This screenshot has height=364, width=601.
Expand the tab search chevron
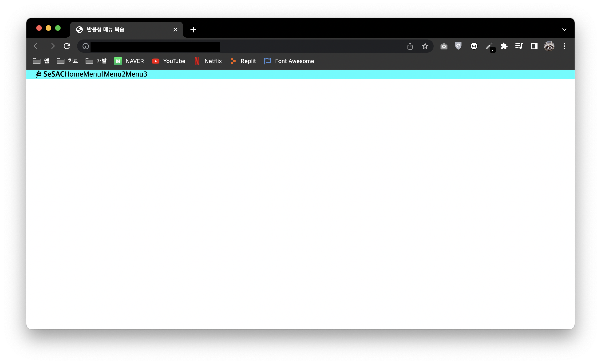coord(564,30)
